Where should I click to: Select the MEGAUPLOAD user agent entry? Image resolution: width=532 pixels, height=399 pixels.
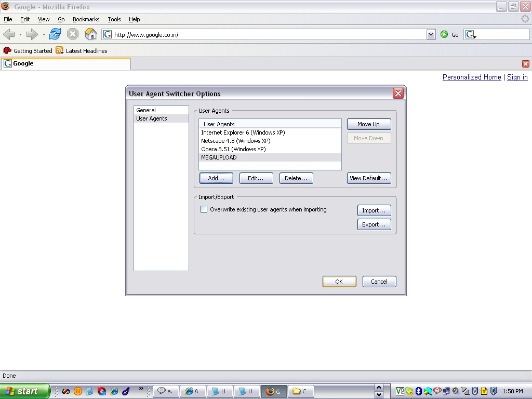(270, 157)
